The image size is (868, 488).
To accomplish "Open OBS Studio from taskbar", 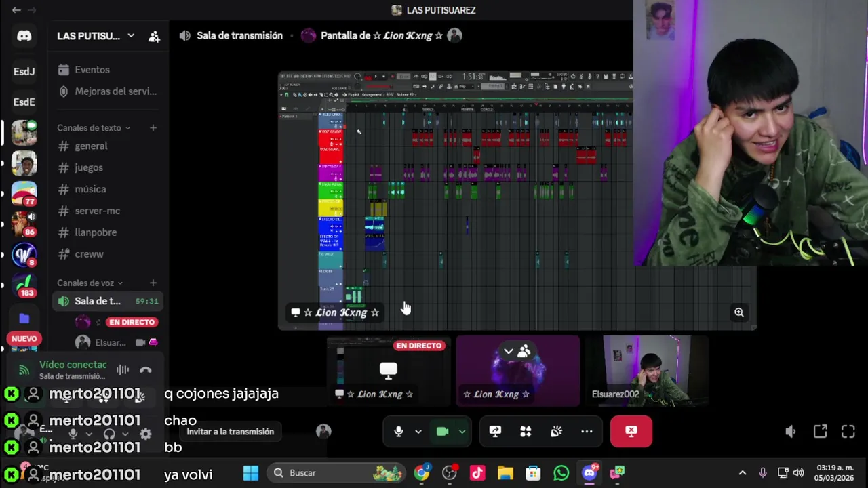I will pos(450,473).
